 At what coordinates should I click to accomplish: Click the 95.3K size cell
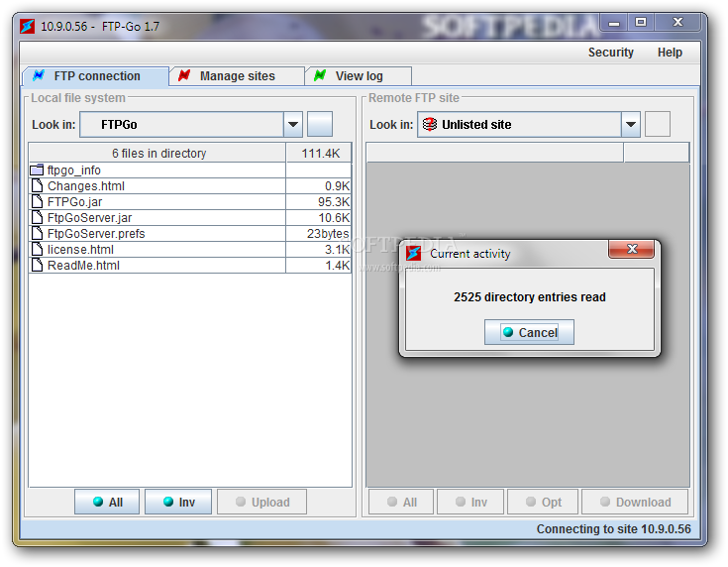[x=319, y=201]
